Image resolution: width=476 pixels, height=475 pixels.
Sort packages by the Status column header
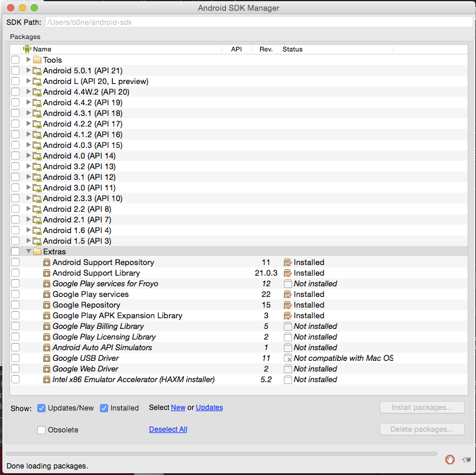tap(292, 49)
